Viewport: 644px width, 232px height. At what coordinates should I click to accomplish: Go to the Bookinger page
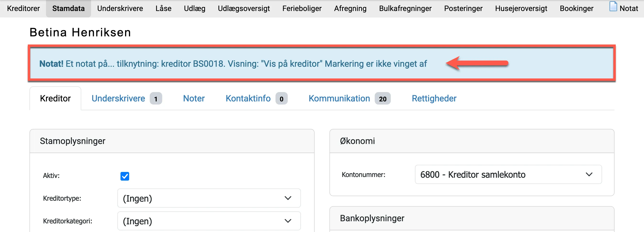576,8
